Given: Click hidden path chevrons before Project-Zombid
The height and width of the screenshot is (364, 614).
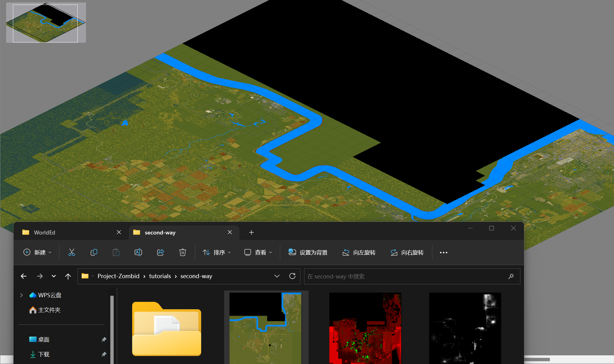Looking at the screenshot, I should pyautogui.click(x=93, y=276).
